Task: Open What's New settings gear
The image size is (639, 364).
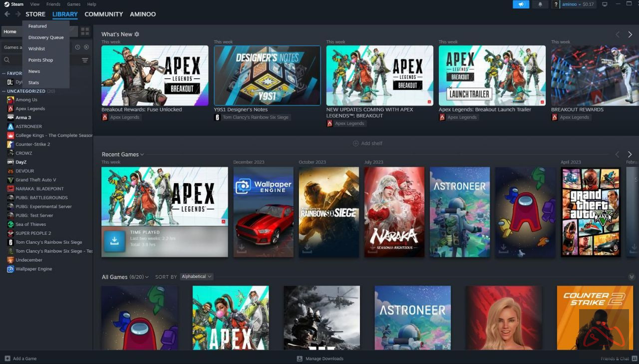Action: tap(137, 34)
